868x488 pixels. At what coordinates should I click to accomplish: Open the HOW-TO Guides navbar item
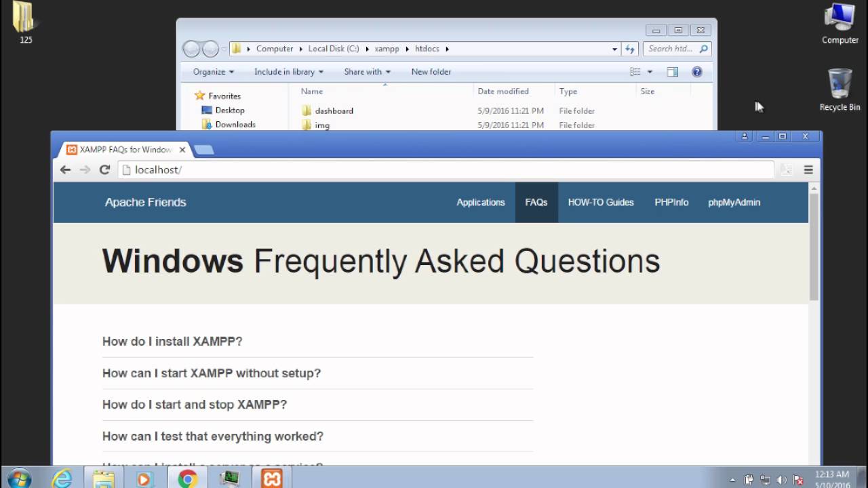601,202
